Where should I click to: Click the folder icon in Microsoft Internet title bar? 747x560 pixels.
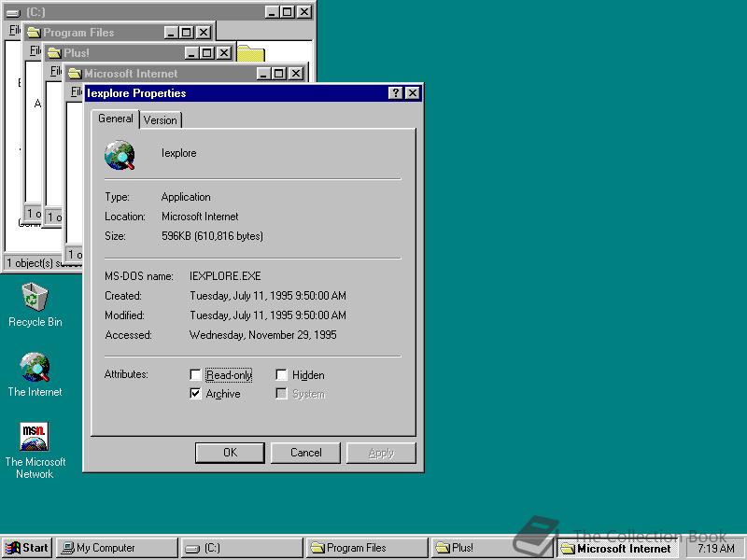pyautogui.click(x=75, y=74)
